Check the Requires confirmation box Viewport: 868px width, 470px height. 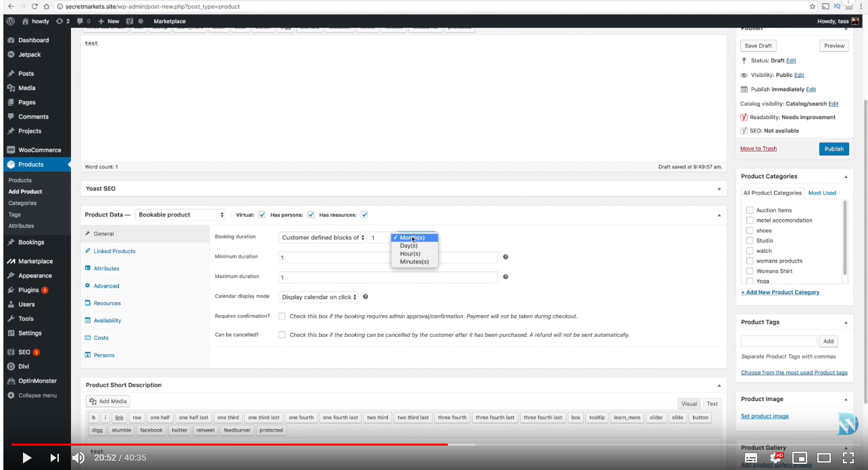coord(282,316)
